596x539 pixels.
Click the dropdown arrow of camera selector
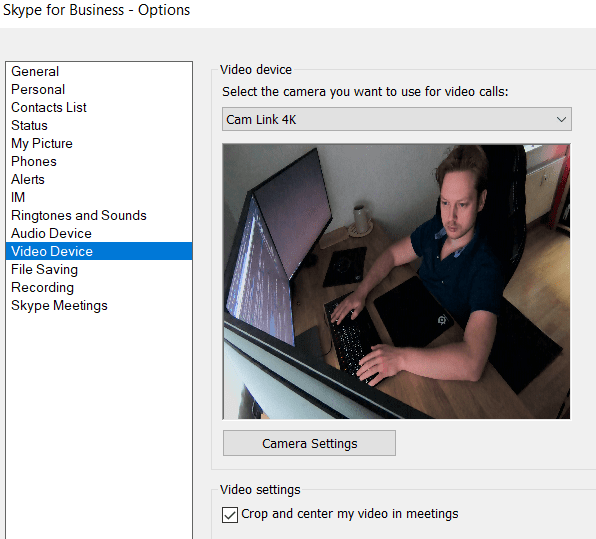click(x=561, y=119)
